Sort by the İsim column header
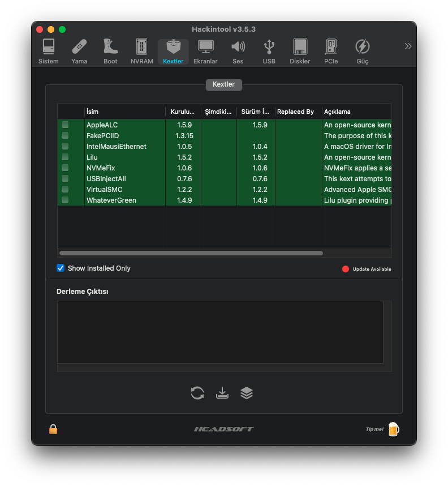Viewport: 448px width, 487px height. [x=124, y=112]
